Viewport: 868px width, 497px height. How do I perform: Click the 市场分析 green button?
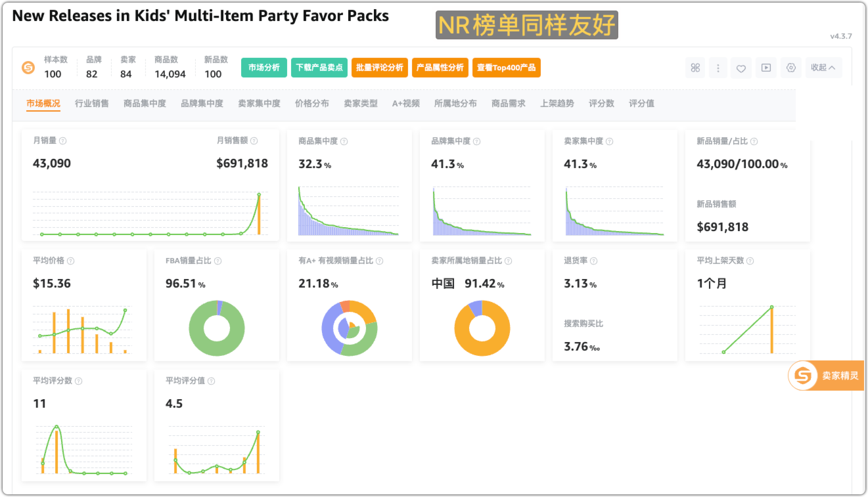pos(264,68)
